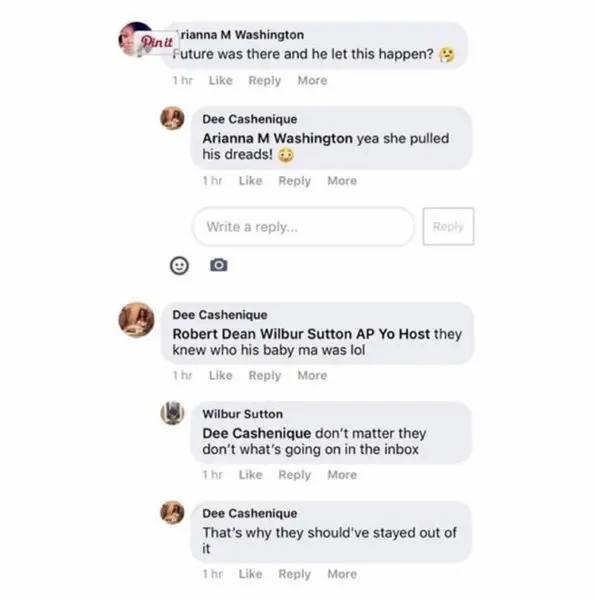Screen dimensions: 595x600
Task: Click the Pin it overlay badge
Action: (x=157, y=42)
